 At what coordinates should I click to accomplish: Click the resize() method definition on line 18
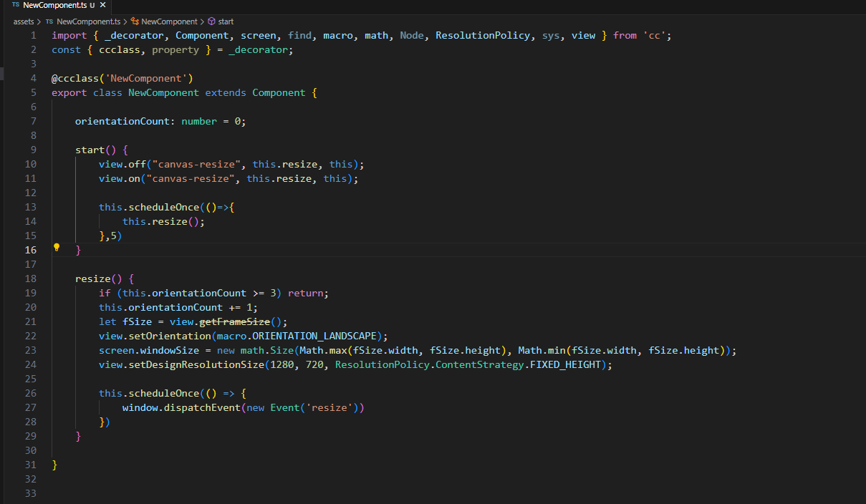click(92, 278)
